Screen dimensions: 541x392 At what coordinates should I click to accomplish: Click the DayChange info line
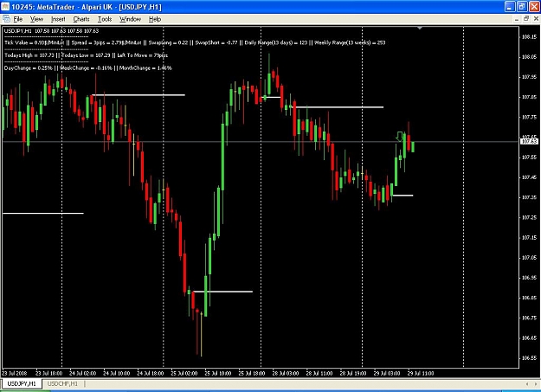click(x=88, y=68)
